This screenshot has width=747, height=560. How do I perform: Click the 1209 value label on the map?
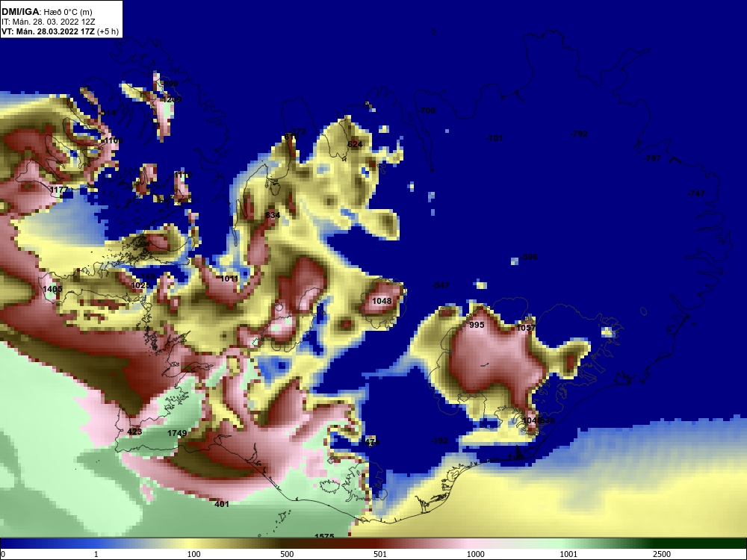(x=172, y=99)
